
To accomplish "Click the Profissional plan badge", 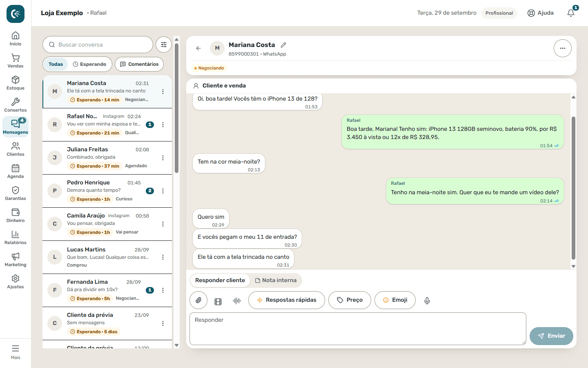I will [x=499, y=13].
